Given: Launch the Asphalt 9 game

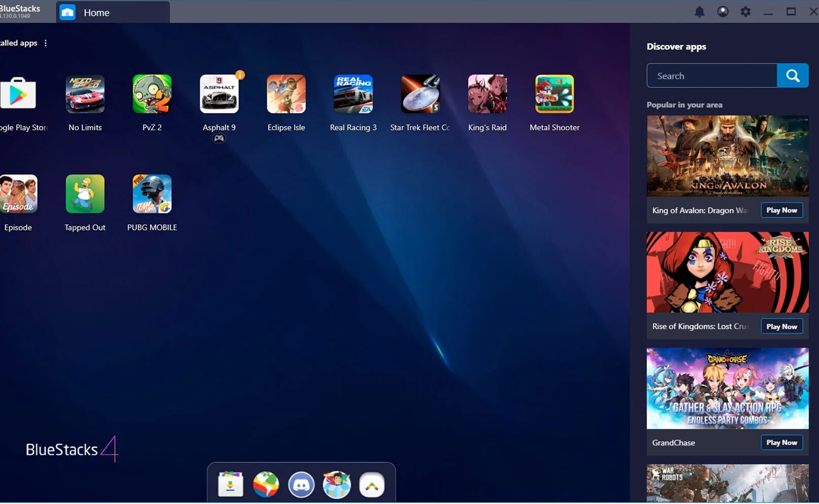Looking at the screenshot, I should (219, 94).
